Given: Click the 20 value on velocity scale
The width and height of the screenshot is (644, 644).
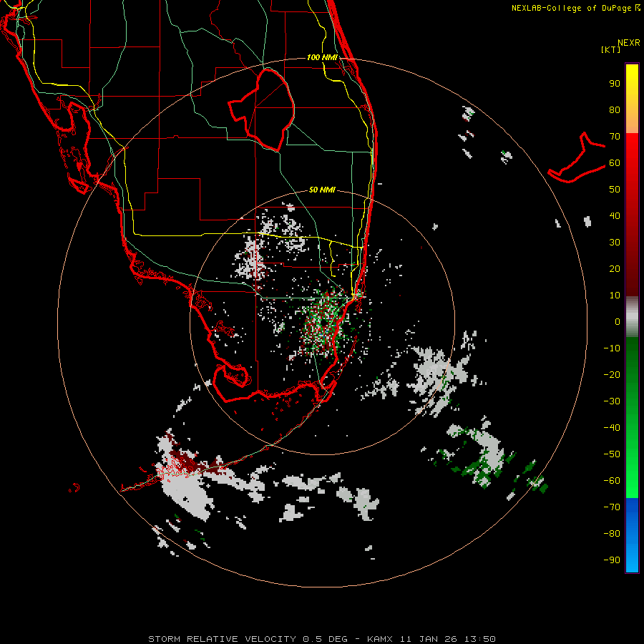Looking at the screenshot, I should click(x=615, y=269).
